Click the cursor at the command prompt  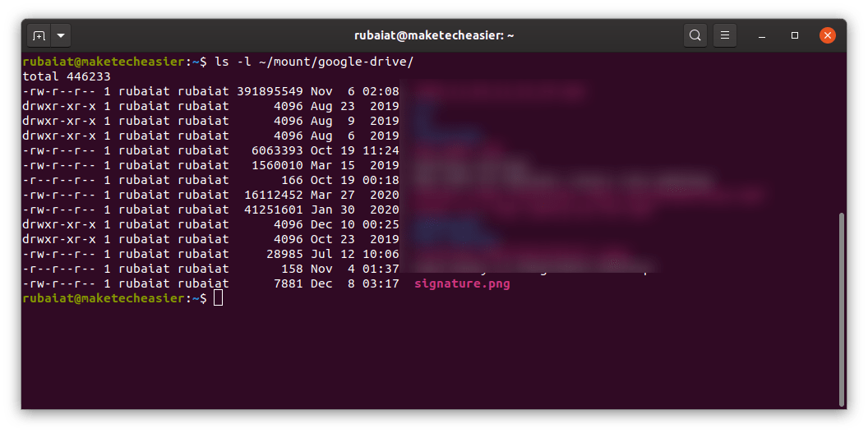pos(218,298)
